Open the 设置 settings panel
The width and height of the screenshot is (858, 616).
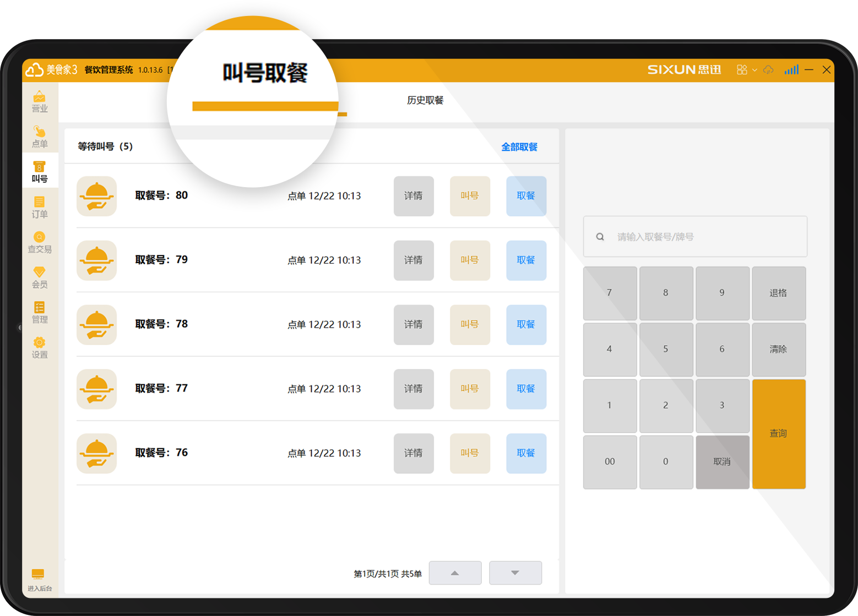coord(39,347)
